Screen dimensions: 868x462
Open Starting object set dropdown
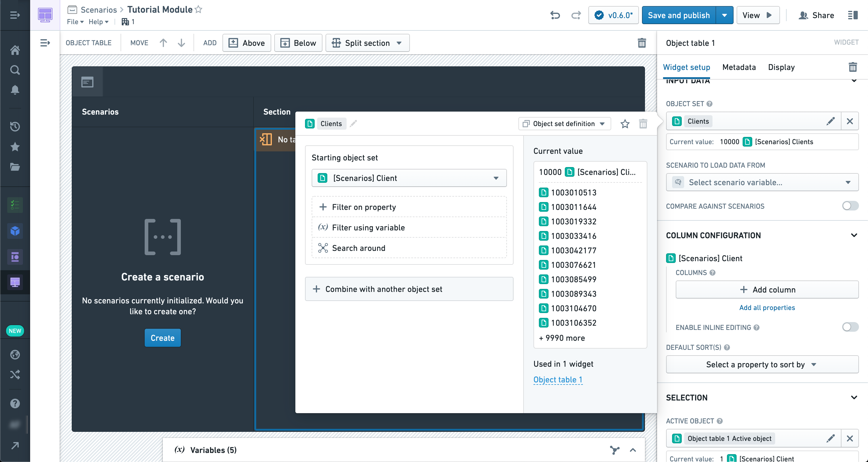[409, 178]
